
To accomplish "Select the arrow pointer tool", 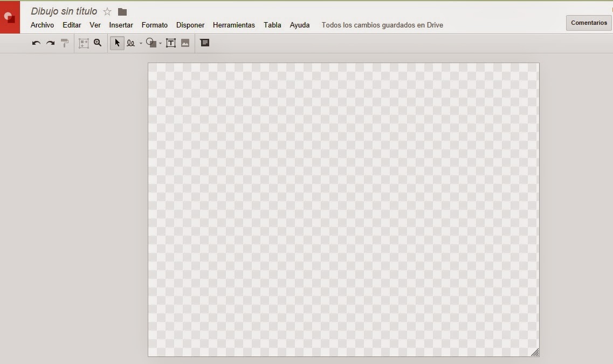I will (x=118, y=43).
